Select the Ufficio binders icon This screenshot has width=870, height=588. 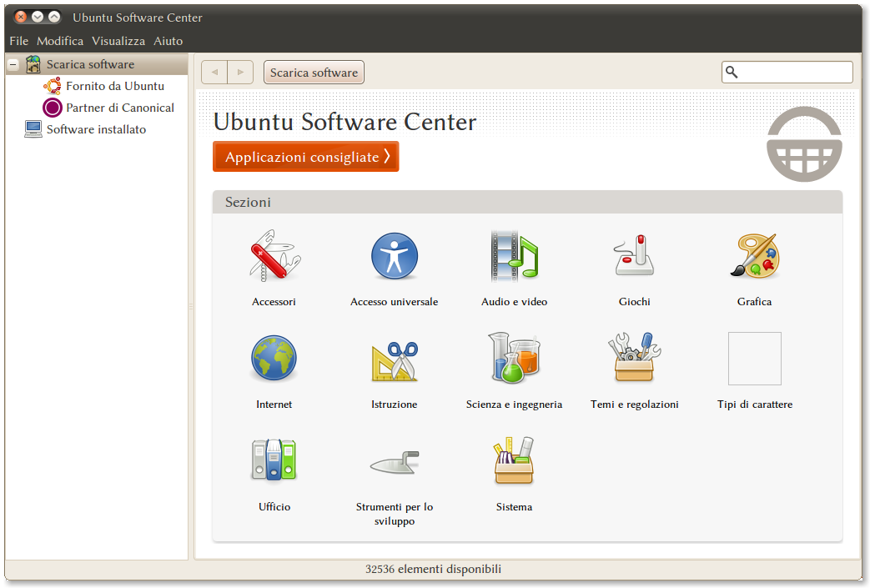[274, 460]
